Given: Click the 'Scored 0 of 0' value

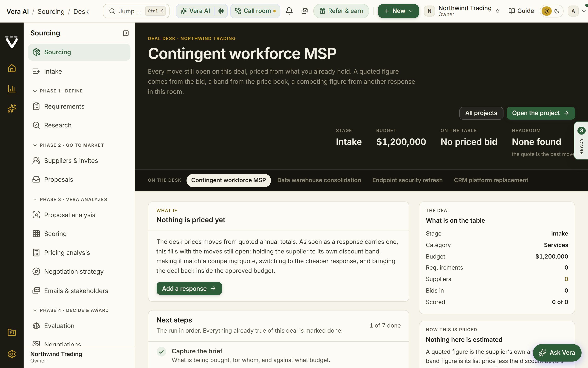Looking at the screenshot, I should point(560,302).
